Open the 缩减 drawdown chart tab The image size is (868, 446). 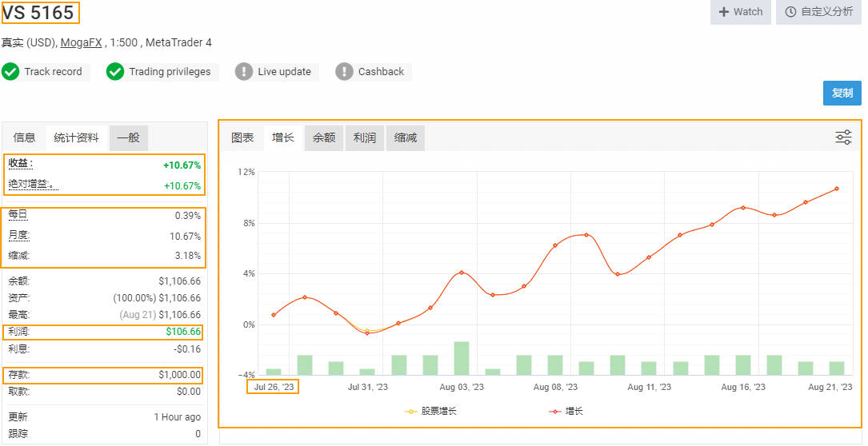[x=406, y=138]
